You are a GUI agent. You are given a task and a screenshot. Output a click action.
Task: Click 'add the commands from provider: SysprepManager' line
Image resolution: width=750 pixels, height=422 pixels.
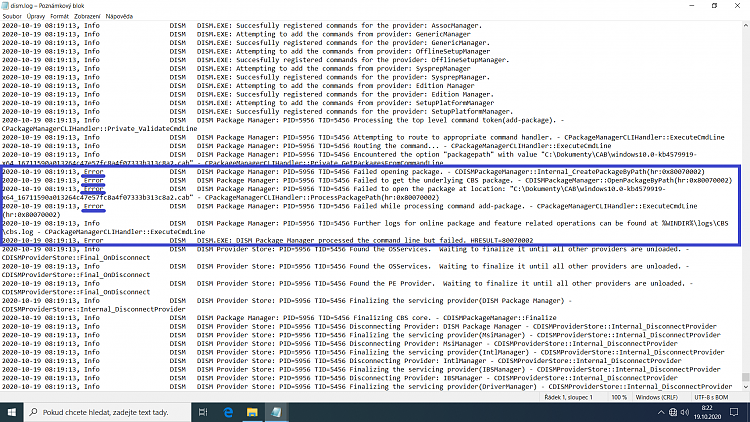pos(236,68)
